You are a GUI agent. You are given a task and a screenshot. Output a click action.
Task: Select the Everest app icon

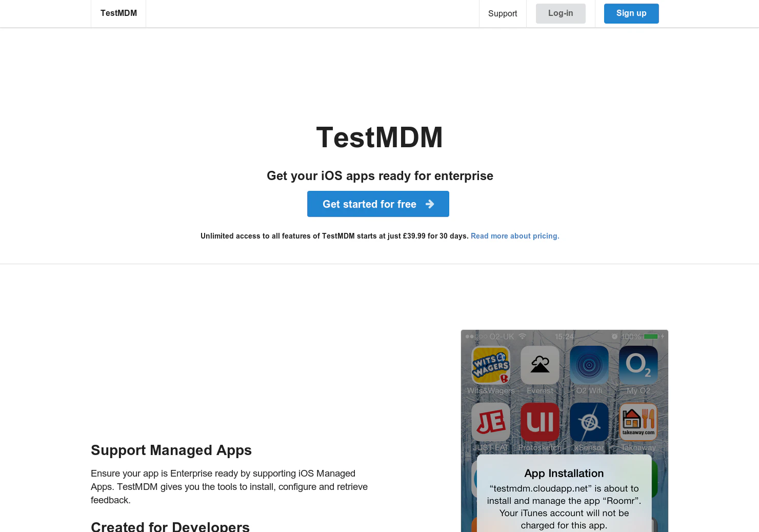(x=540, y=365)
